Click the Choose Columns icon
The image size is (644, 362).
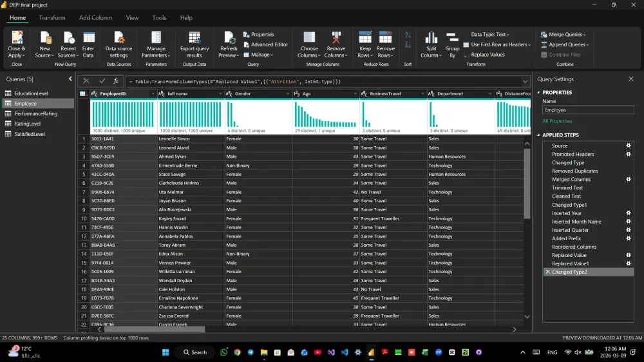point(309,37)
